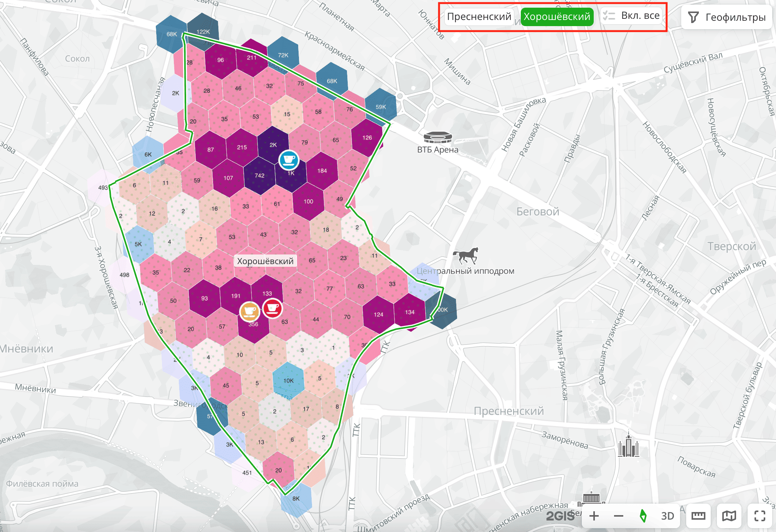Click the Центральный ипподром horse icon
Screen dimensions: 776x532
click(466, 255)
